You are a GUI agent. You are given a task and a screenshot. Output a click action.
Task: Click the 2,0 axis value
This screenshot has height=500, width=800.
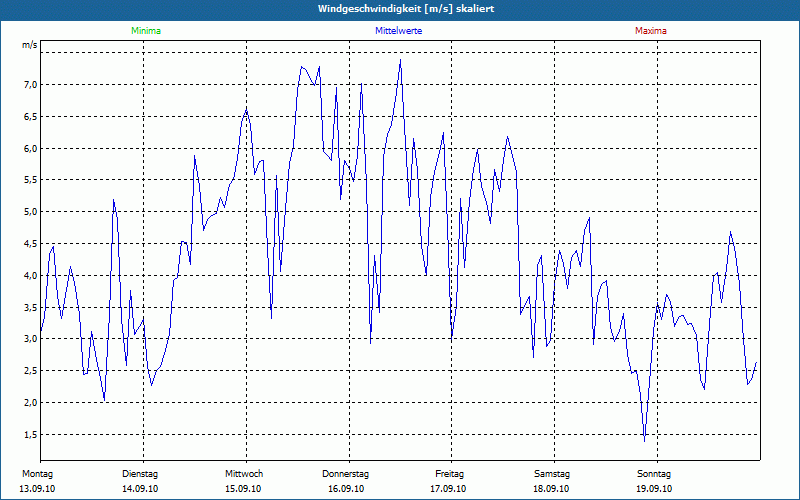pyautogui.click(x=31, y=403)
